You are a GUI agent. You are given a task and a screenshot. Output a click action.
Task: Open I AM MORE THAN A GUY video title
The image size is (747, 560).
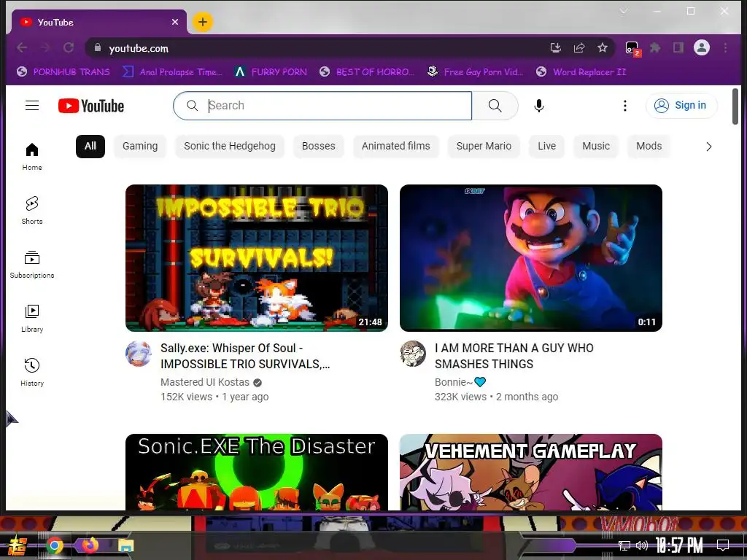(514, 356)
